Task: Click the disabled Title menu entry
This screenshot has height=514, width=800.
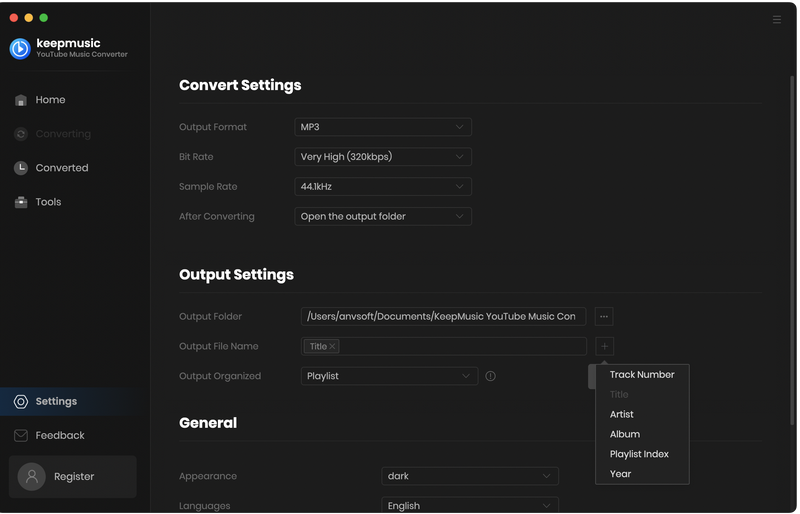Action: click(x=642, y=395)
